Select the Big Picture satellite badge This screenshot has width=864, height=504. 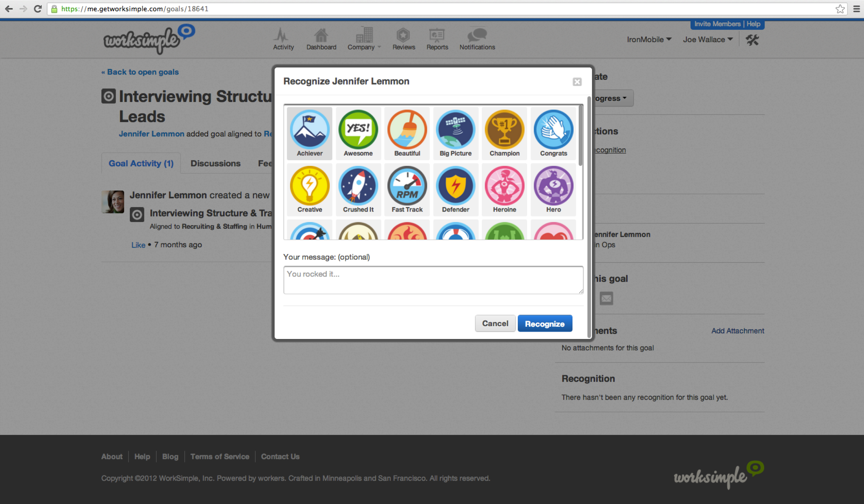455,133
